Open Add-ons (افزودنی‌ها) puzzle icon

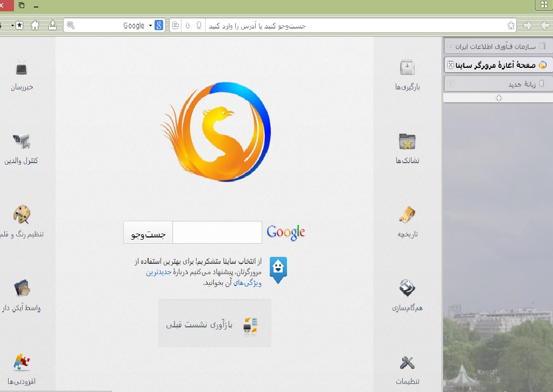[22, 362]
